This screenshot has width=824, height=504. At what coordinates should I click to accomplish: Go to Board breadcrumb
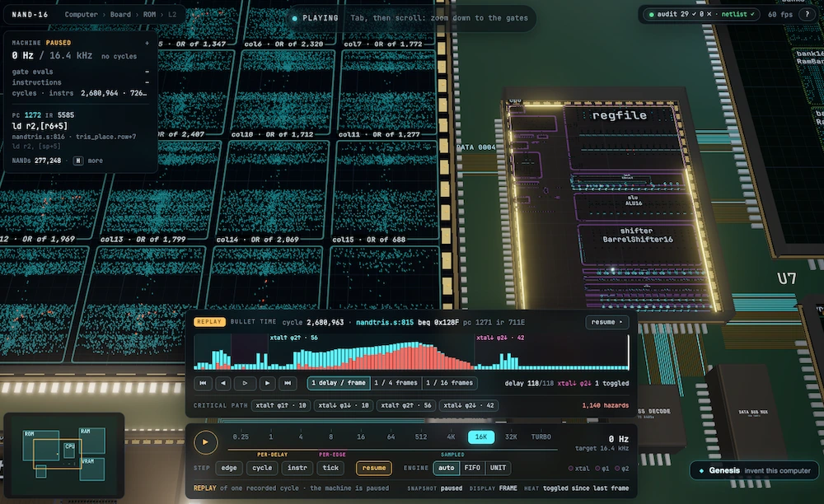120,15
